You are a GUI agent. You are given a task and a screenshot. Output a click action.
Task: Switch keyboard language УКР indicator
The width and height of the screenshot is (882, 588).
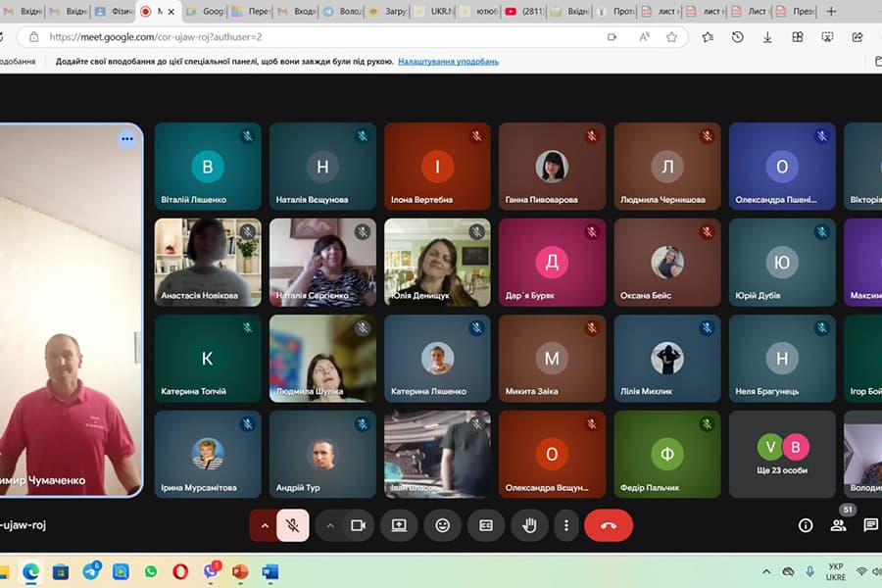pos(836,571)
